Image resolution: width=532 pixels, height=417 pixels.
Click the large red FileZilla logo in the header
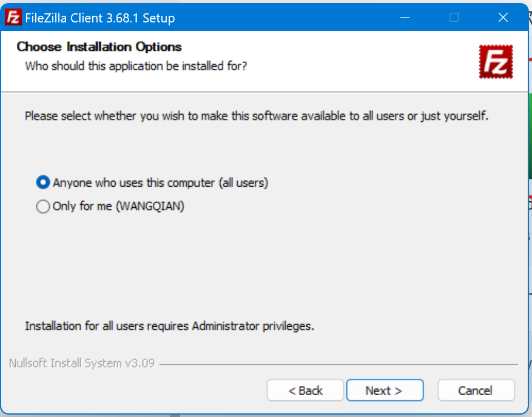(x=496, y=62)
